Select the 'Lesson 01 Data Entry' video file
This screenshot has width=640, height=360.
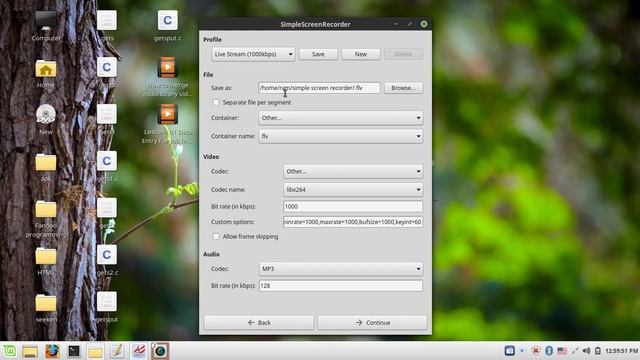[167, 115]
